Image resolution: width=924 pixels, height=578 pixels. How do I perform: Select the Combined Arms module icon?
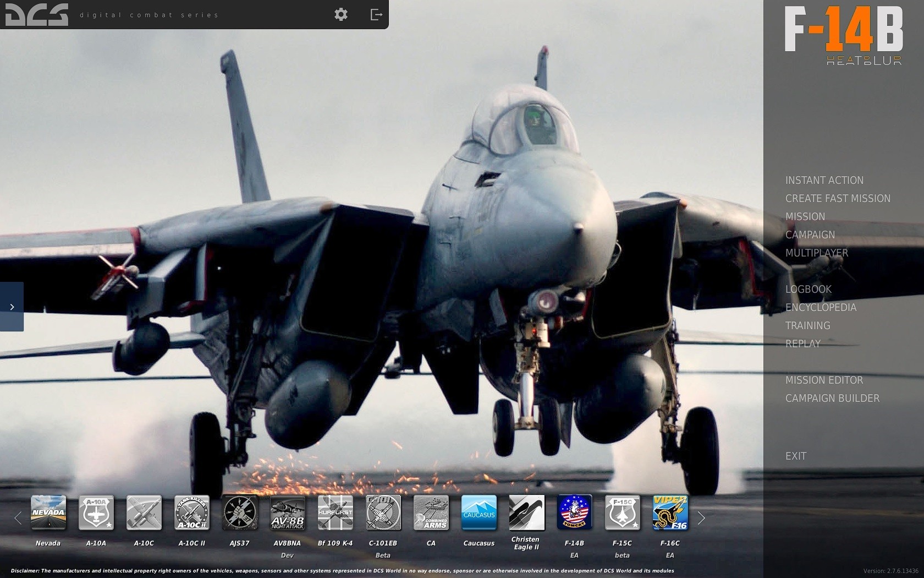[431, 512]
